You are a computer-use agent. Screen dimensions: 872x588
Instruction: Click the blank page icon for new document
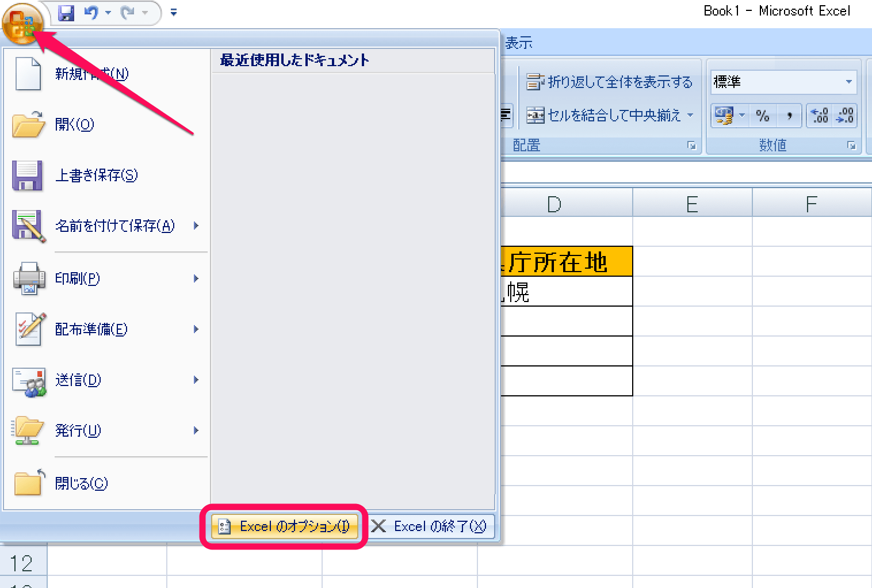tap(28, 74)
